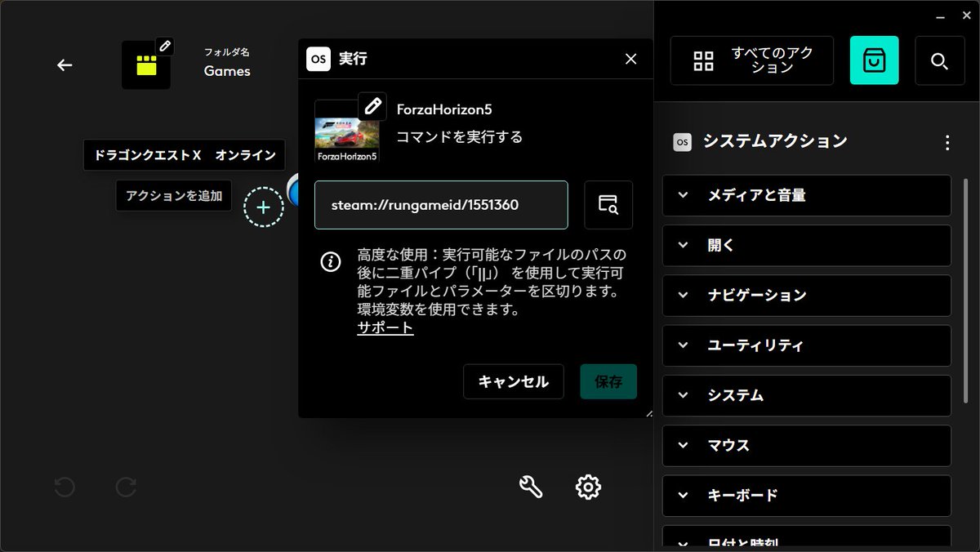The image size is (980, 552).
Task: Browse for an executable file icon
Action: [608, 205]
